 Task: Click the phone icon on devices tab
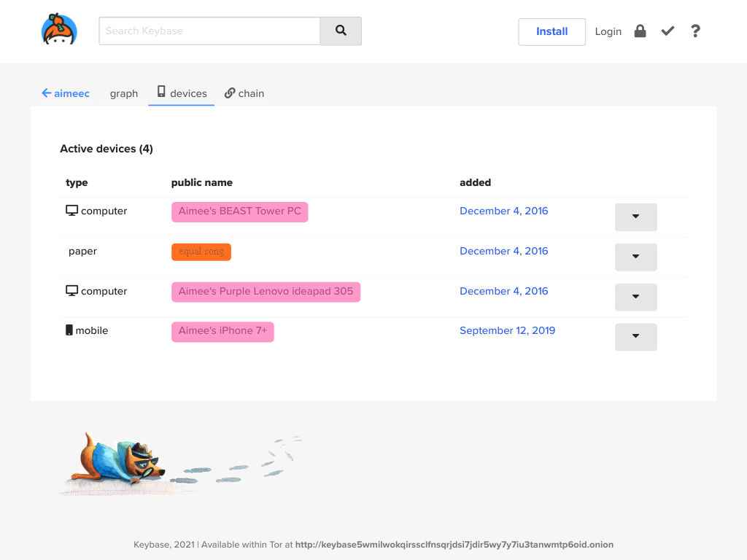[x=161, y=91]
